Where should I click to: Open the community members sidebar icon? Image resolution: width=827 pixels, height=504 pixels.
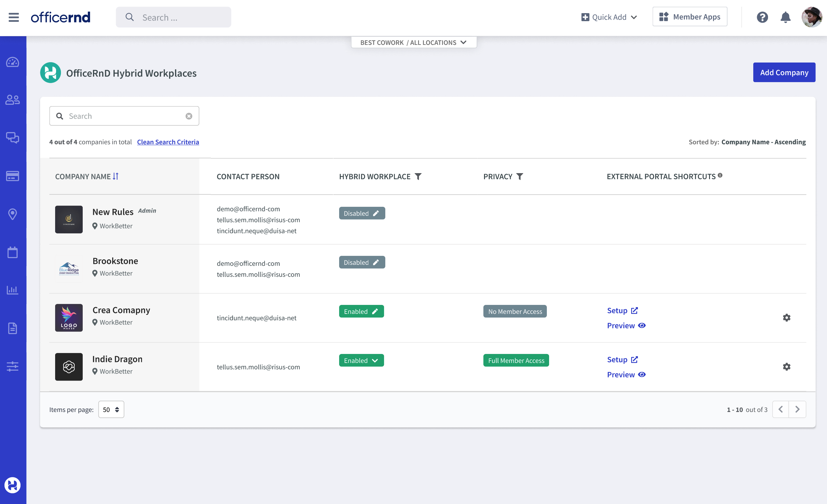(13, 100)
